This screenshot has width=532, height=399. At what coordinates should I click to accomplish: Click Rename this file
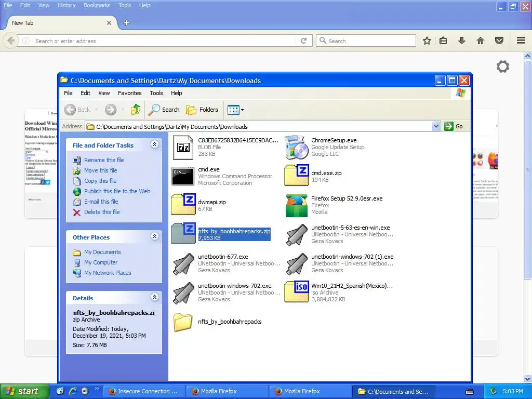104,160
